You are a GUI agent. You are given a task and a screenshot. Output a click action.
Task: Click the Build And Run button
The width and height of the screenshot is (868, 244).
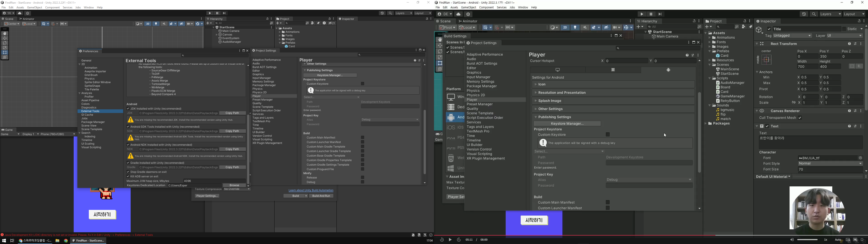tap(321, 196)
